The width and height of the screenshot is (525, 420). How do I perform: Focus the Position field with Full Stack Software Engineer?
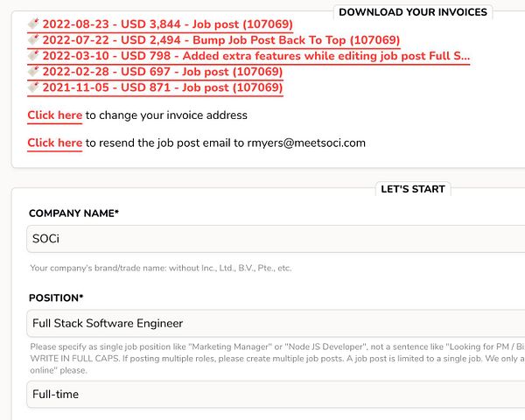click(x=276, y=323)
